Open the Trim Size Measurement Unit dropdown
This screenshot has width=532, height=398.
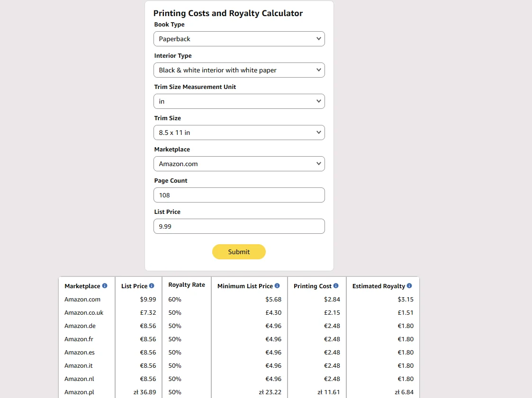pyautogui.click(x=239, y=101)
